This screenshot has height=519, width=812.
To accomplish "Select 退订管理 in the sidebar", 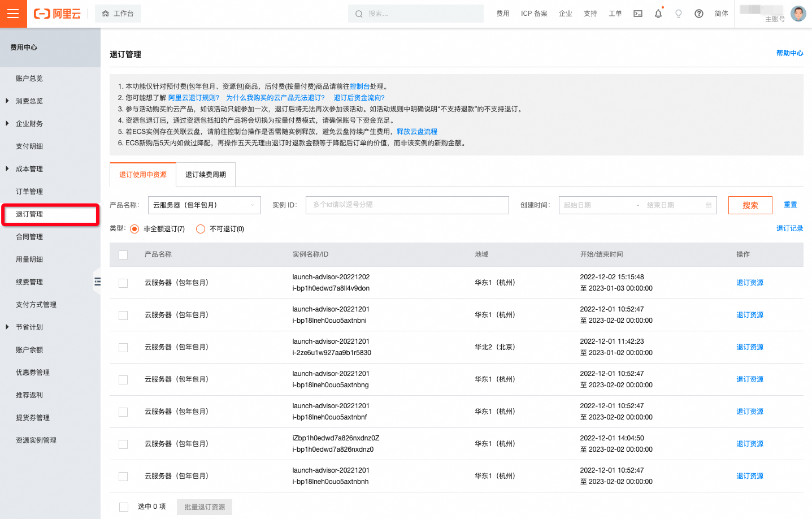I will click(x=29, y=214).
